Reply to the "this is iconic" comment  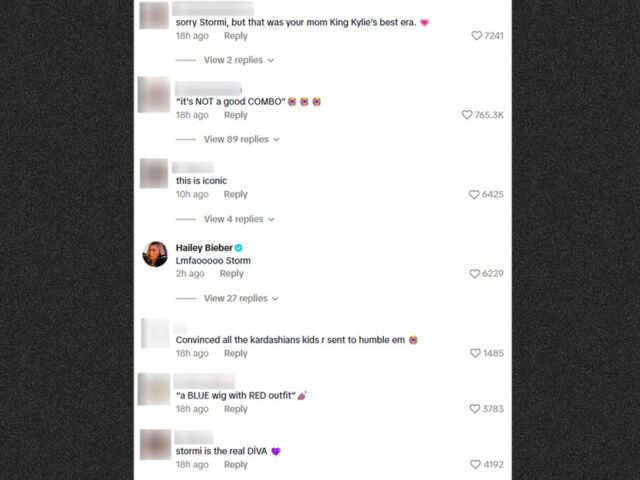pyautogui.click(x=236, y=194)
